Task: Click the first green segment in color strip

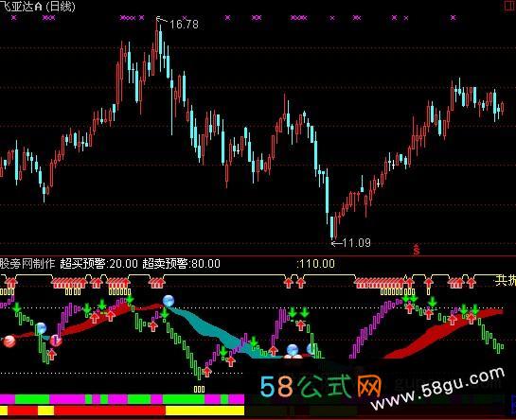Action: coord(32,399)
